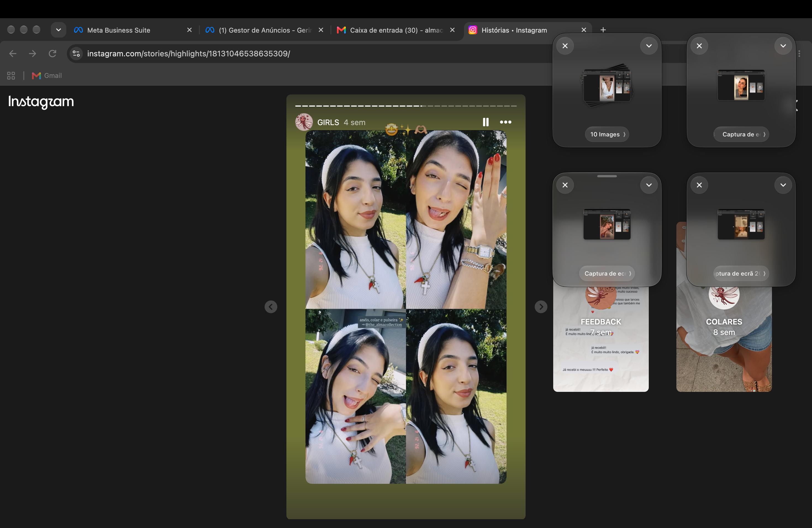Click the Instagram logo
This screenshot has width=812, height=528.
coord(41,102)
